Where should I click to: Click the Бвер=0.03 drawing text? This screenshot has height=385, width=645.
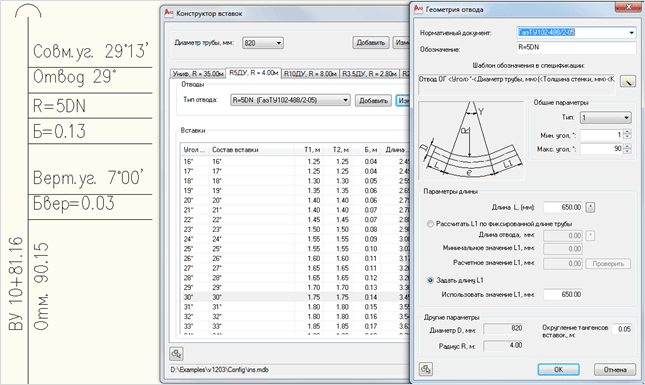click(74, 204)
